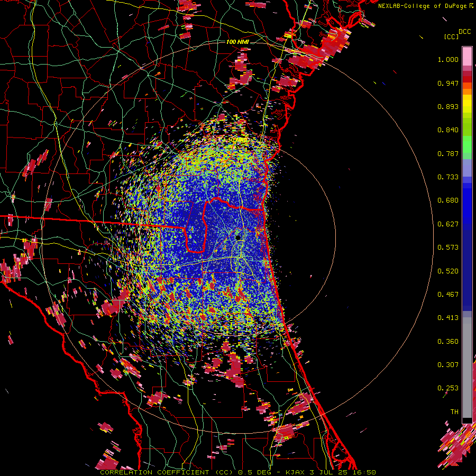
Task: Select the 0.520 legend value
Action: coord(448,271)
